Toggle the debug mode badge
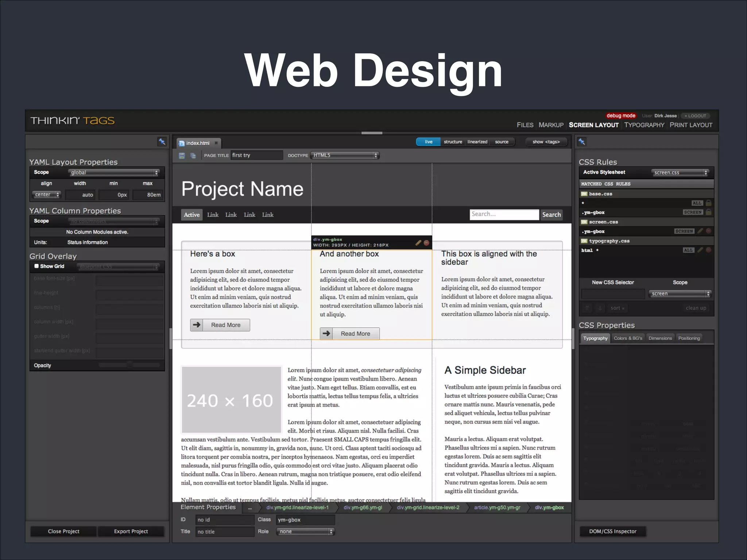This screenshot has width=747, height=560. [621, 116]
